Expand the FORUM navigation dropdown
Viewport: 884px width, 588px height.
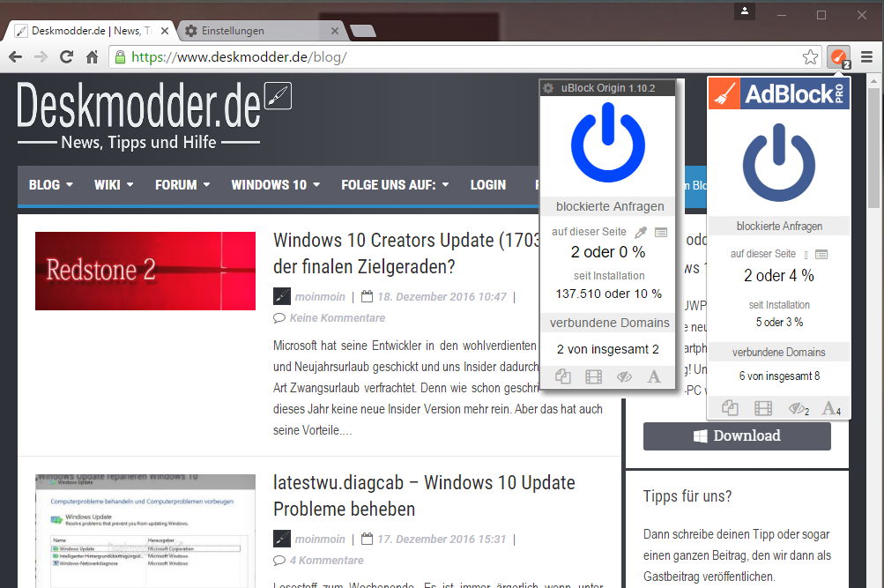pos(182,185)
